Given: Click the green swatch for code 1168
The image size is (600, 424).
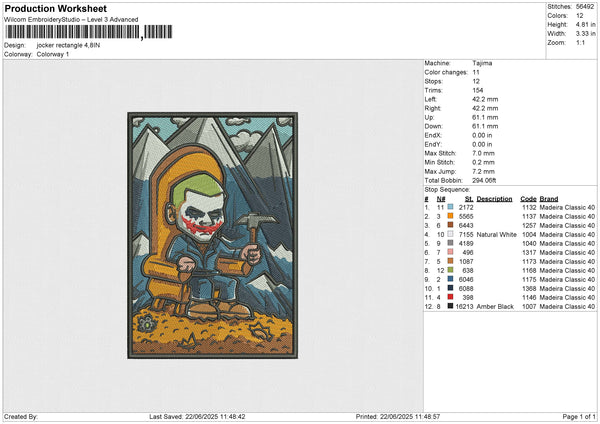Looking at the screenshot, I should click(x=450, y=270).
